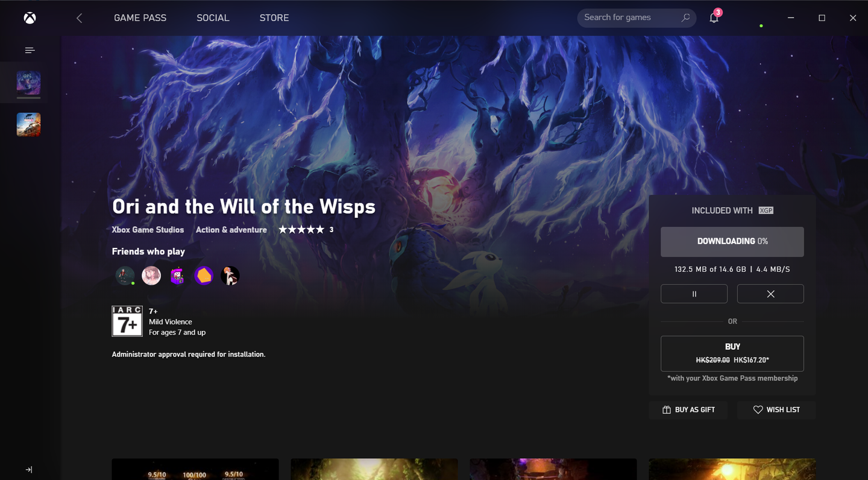Open Forza Horizon thumbnail in sidebar

point(29,125)
